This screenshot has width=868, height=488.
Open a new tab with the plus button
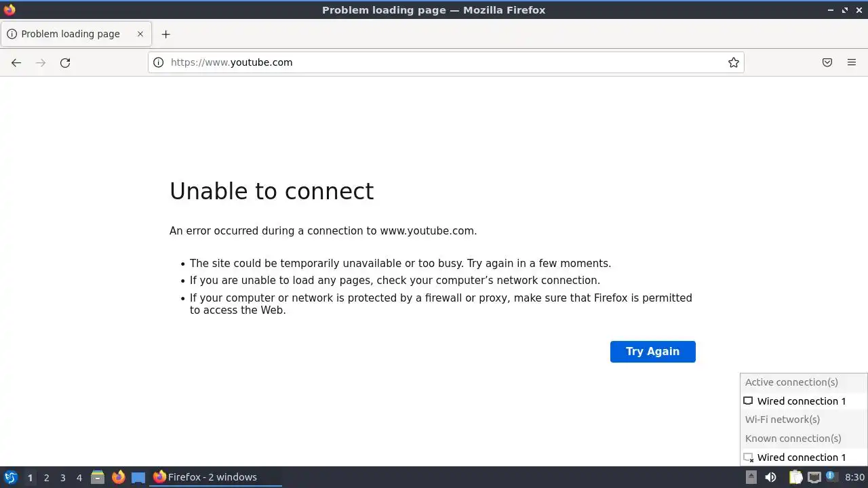click(165, 34)
